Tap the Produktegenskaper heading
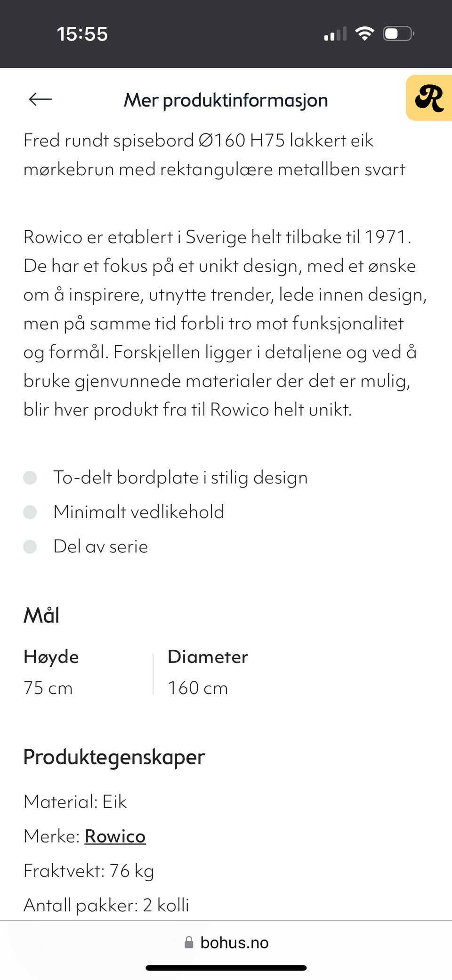This screenshot has height=980, width=452. click(114, 757)
